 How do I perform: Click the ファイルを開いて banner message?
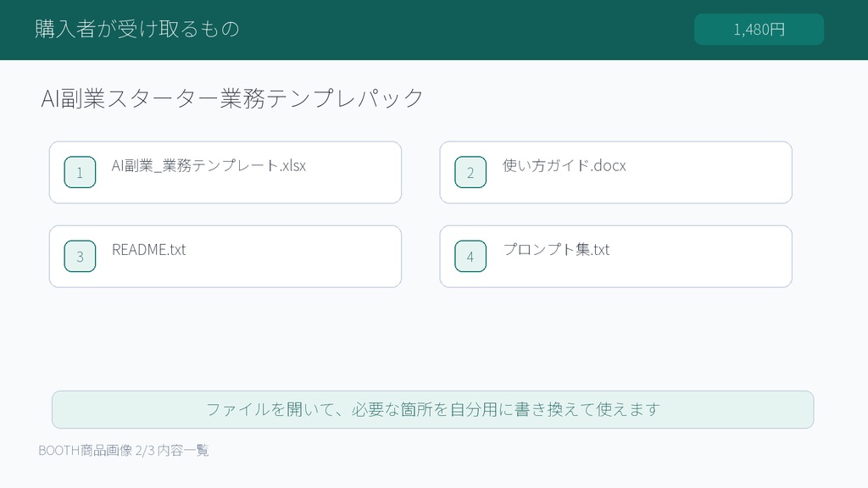(433, 409)
